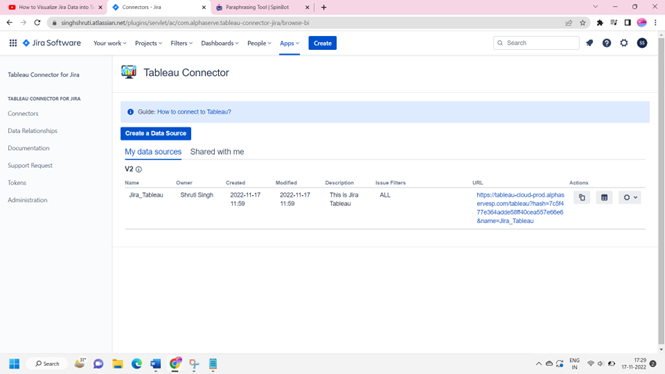Screen dimensions: 665x374
Task: Click the Windows taskbar Search box
Action: click(47, 364)
